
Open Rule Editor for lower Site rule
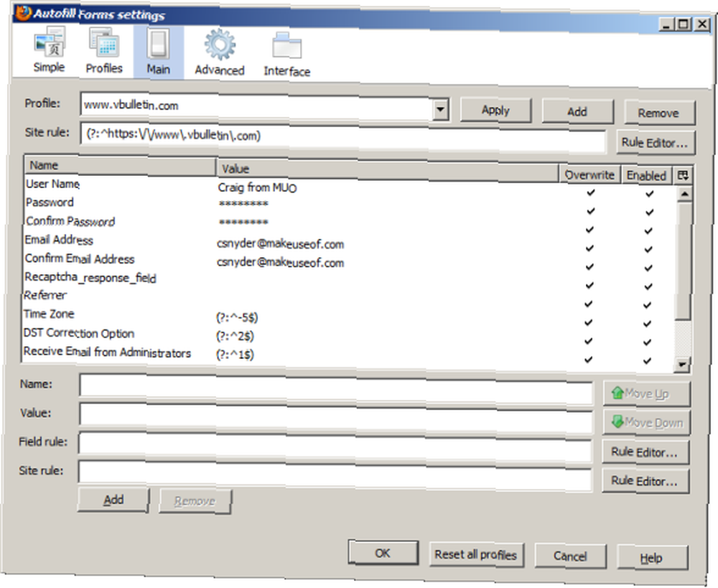pyautogui.click(x=645, y=481)
